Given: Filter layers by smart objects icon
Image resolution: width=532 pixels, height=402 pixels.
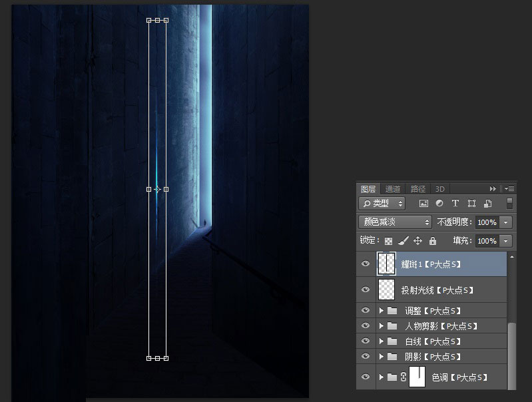Looking at the screenshot, I should pos(487,203).
